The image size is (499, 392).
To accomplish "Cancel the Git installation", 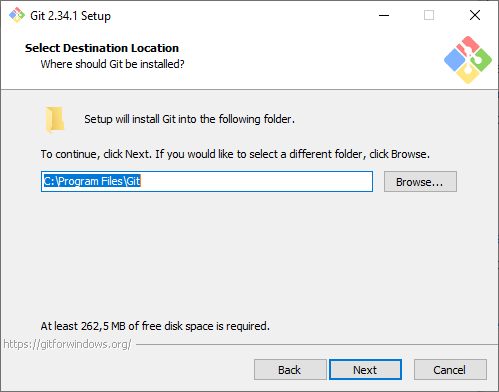I will click(450, 370).
